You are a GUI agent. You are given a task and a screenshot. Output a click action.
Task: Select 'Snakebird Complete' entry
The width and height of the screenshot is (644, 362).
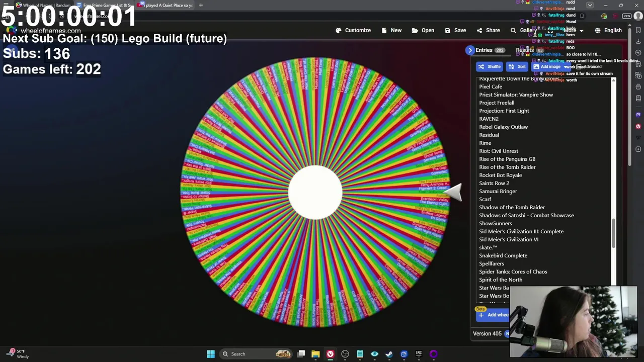click(x=503, y=255)
